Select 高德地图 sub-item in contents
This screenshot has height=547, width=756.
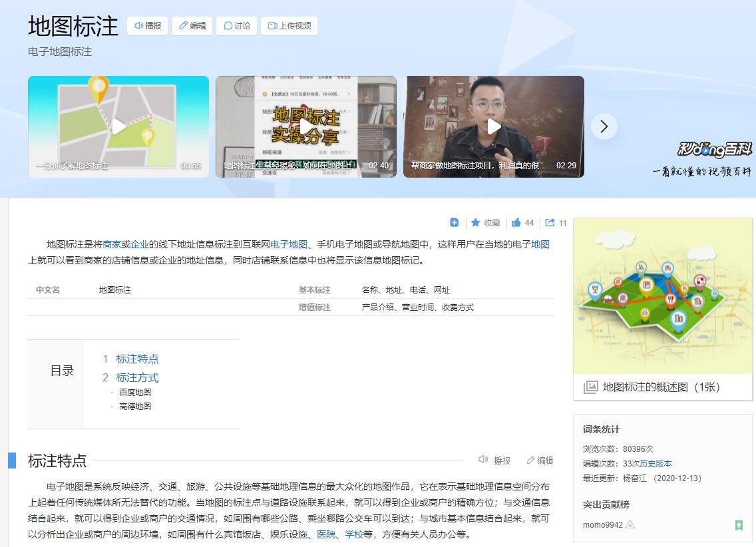pos(135,406)
